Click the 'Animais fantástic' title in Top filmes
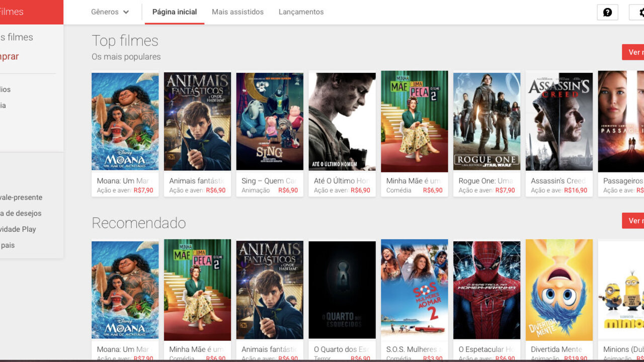The width and height of the screenshot is (644, 362). pos(197,180)
